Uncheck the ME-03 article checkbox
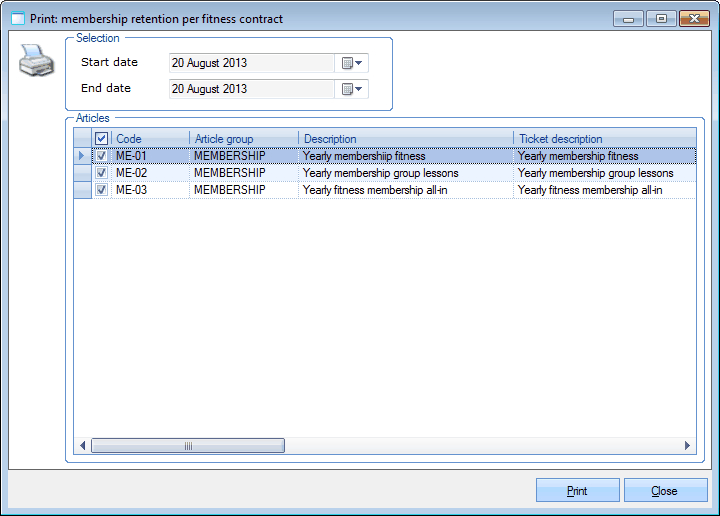720x516 pixels. pyautogui.click(x=101, y=190)
